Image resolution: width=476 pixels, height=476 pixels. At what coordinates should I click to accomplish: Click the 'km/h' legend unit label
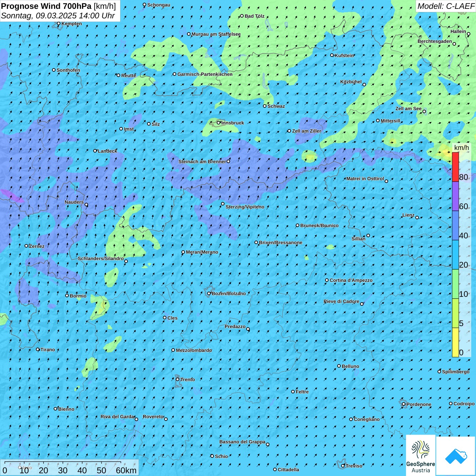click(x=461, y=148)
